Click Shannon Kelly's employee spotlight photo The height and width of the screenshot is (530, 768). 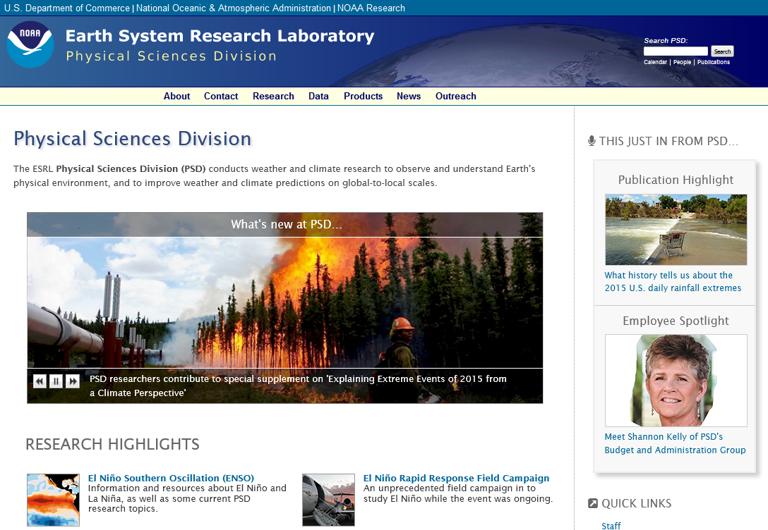click(x=675, y=380)
